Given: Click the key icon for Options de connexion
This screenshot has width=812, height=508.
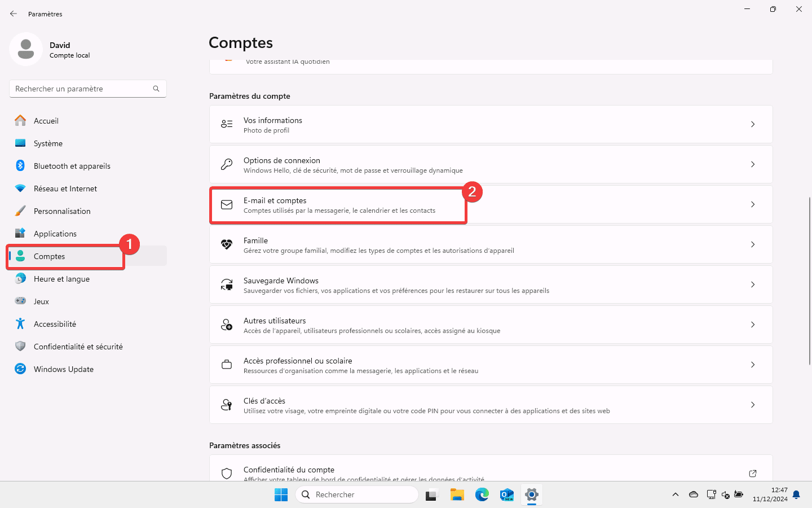Looking at the screenshot, I should pos(227,164).
